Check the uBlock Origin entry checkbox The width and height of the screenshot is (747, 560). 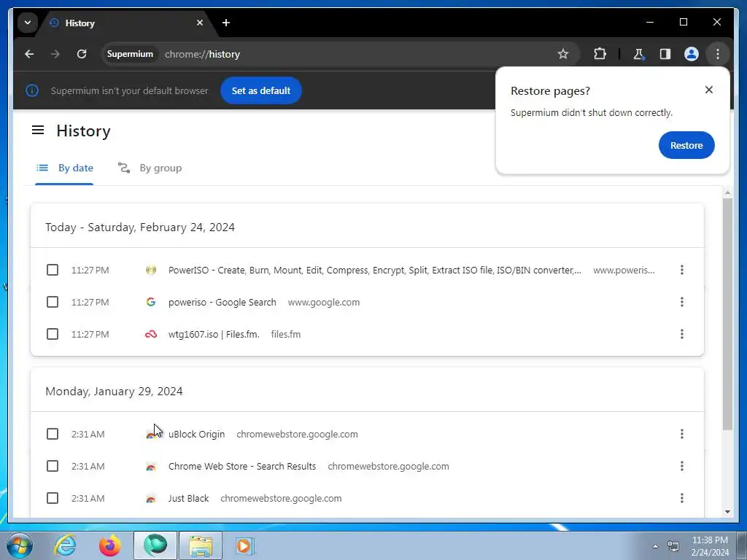tap(53, 434)
